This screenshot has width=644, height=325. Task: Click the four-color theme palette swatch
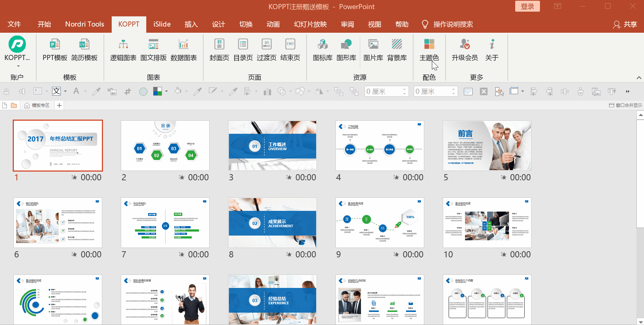click(158, 92)
